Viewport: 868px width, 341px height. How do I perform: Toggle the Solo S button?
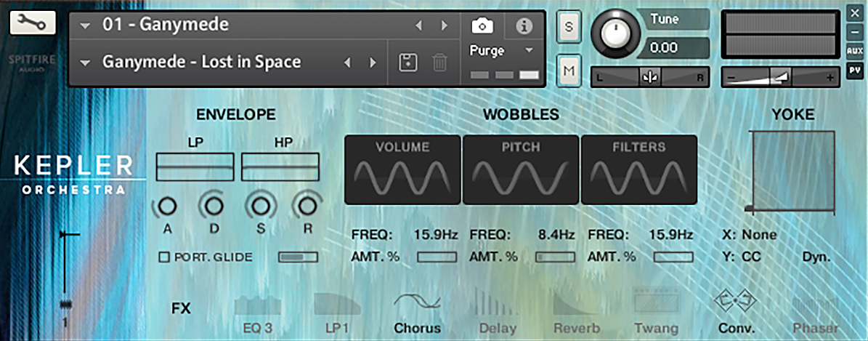point(569,28)
